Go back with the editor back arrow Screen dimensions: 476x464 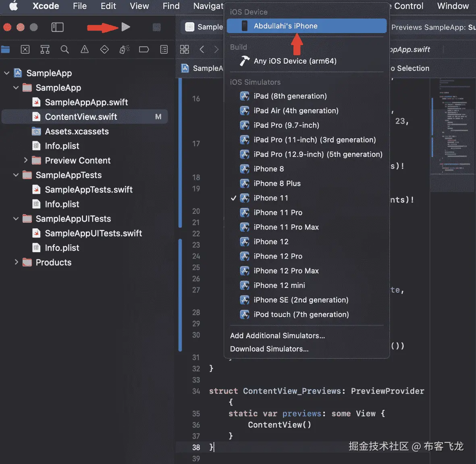pyautogui.click(x=202, y=49)
